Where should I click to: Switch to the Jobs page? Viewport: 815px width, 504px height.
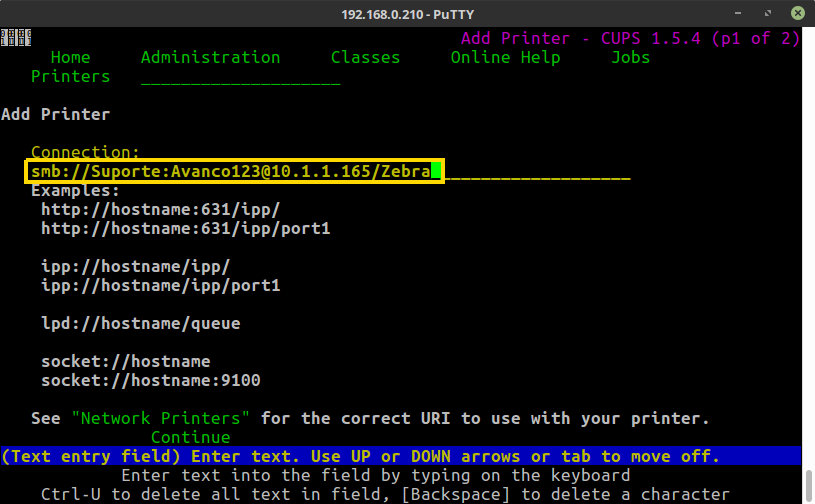(x=630, y=57)
